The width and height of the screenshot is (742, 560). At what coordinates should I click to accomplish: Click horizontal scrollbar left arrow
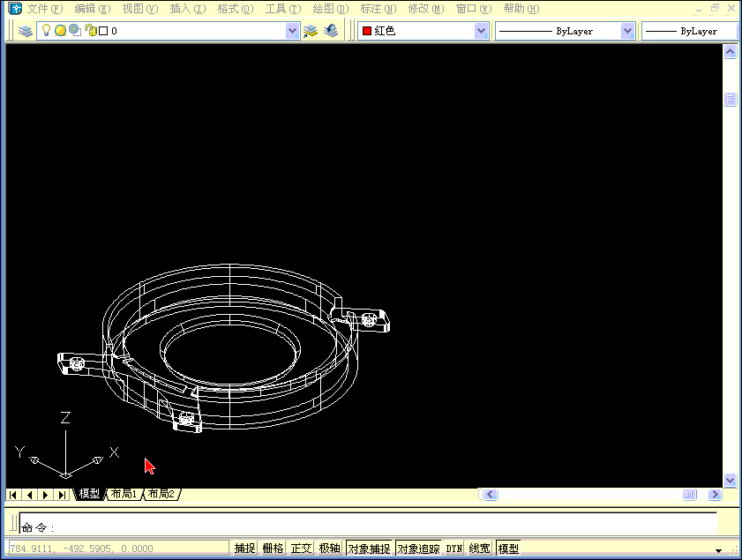491,494
